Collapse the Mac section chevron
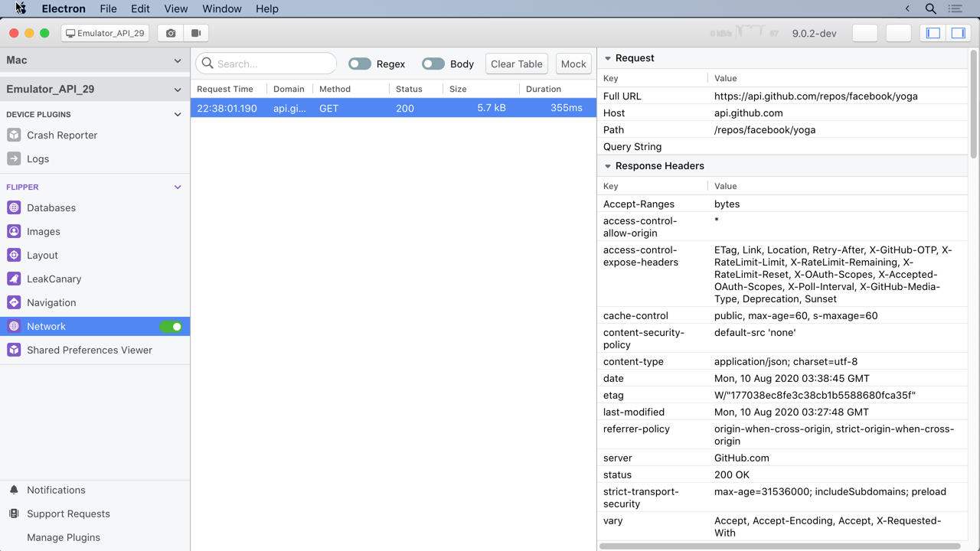The height and width of the screenshot is (551, 980). tap(178, 60)
